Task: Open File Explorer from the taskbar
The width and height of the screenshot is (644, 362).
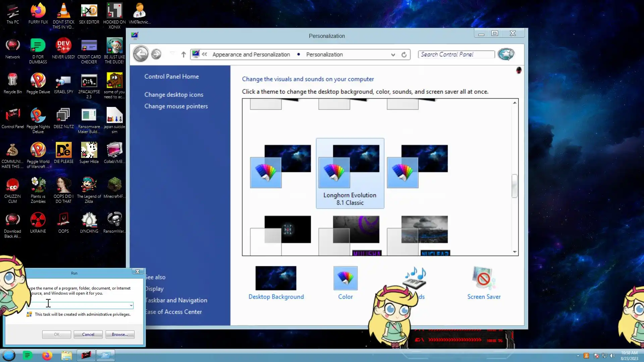Action: click(66, 355)
